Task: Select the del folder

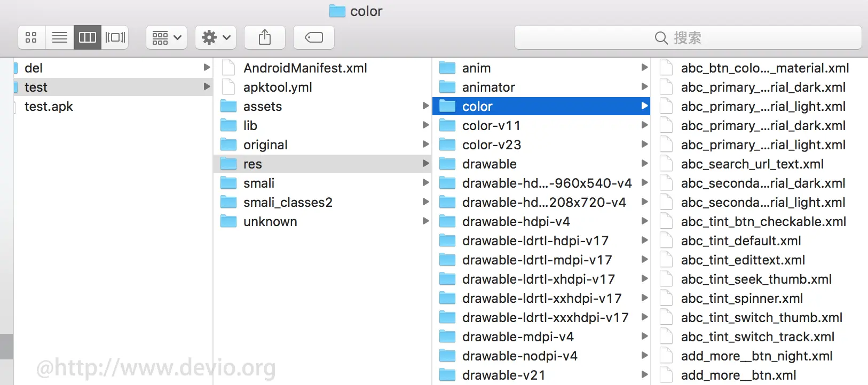Action: click(x=113, y=68)
